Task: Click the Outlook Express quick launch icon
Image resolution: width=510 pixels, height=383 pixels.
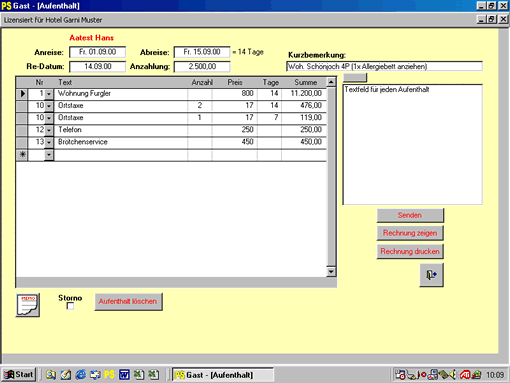Action: click(95, 375)
